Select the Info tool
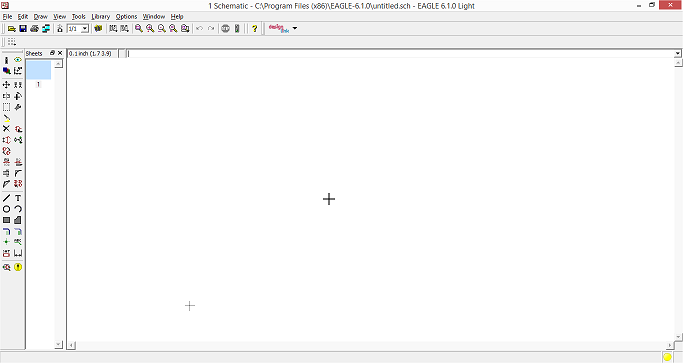The height and width of the screenshot is (363, 683). pos(7,60)
